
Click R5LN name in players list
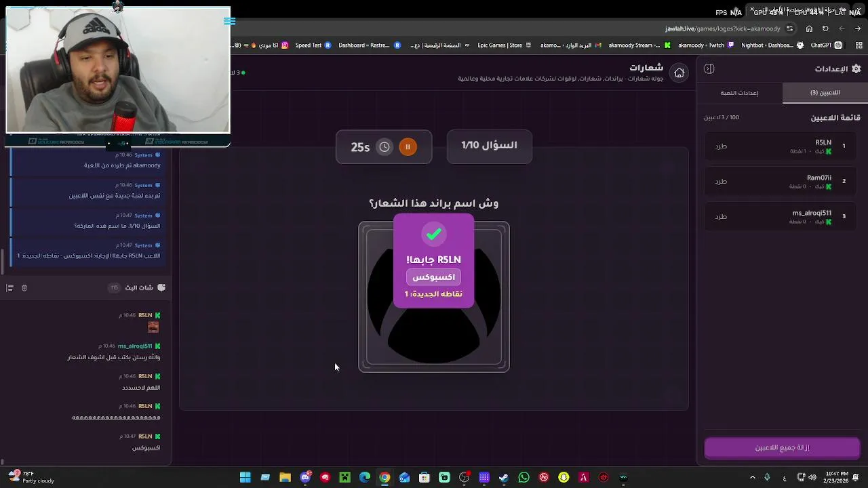point(823,142)
